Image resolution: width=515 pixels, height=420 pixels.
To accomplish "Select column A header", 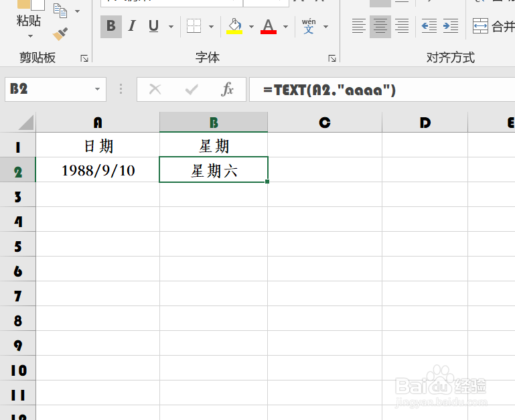I will [98, 123].
